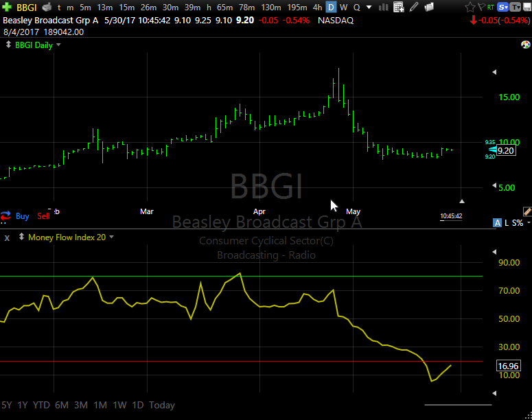The height and width of the screenshot is (420, 532).
Task: Click the flag icon
Action: click(x=481, y=7)
